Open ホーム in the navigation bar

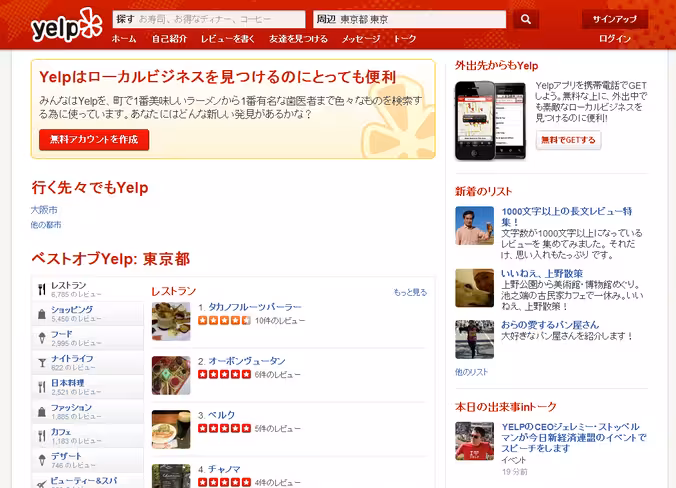(x=124, y=39)
